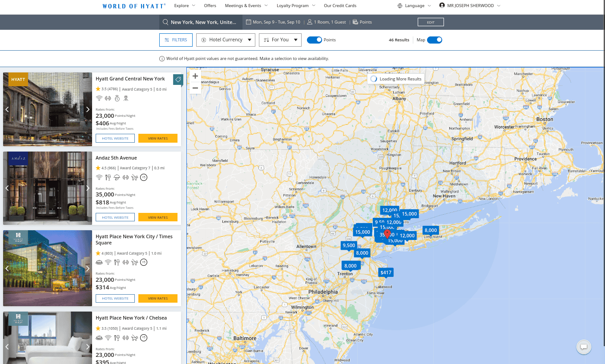Click the FILTERS button
Screen dimensions: 605x364
click(x=176, y=40)
